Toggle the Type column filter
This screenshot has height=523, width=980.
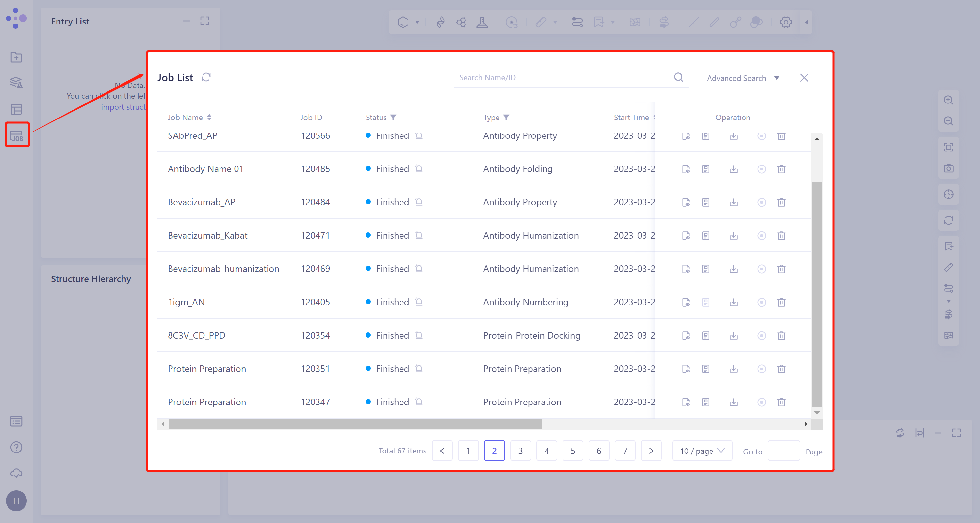pos(507,118)
